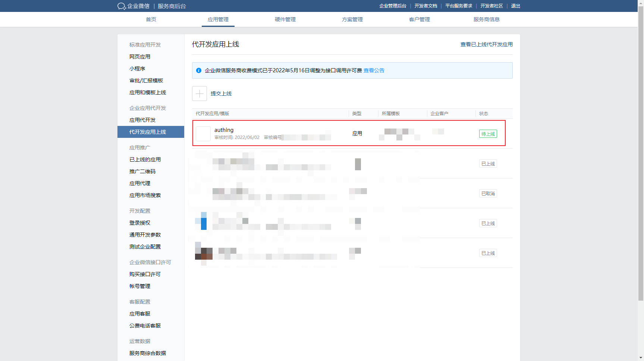This screenshot has height=361, width=644.
Task: Click the authing app icon thumbnail
Action: 203,133
